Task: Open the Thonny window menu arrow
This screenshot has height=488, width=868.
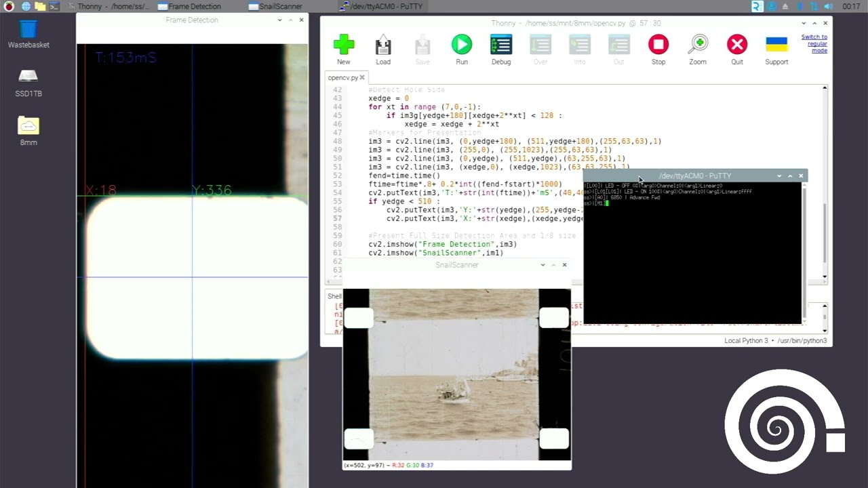Action: pos(804,23)
